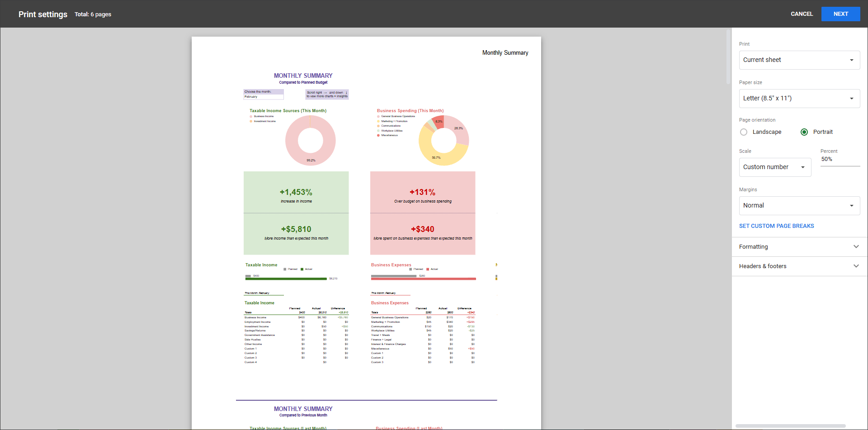The width and height of the screenshot is (868, 430).
Task: Click the Percent input field showing 50%
Action: 840,160
